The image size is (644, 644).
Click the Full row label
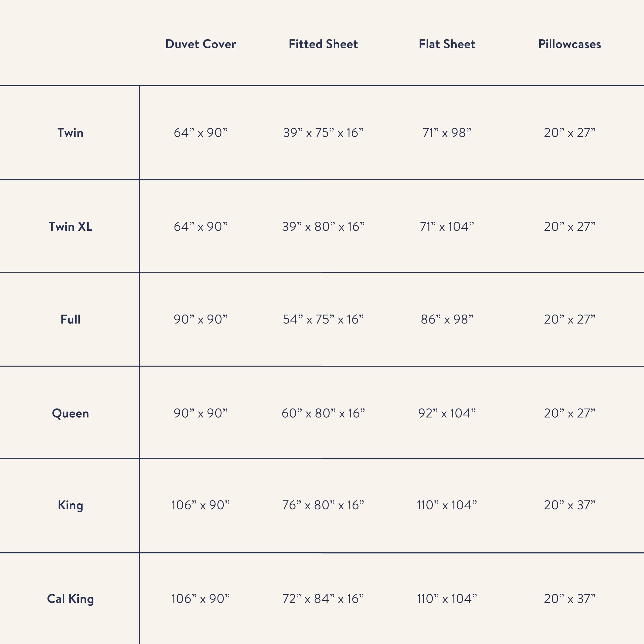(70, 319)
